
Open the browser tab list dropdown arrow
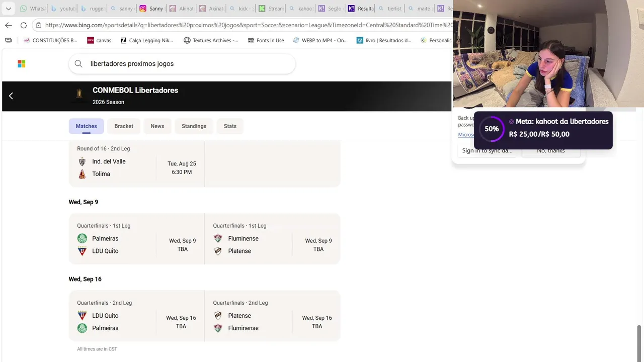[9, 9]
